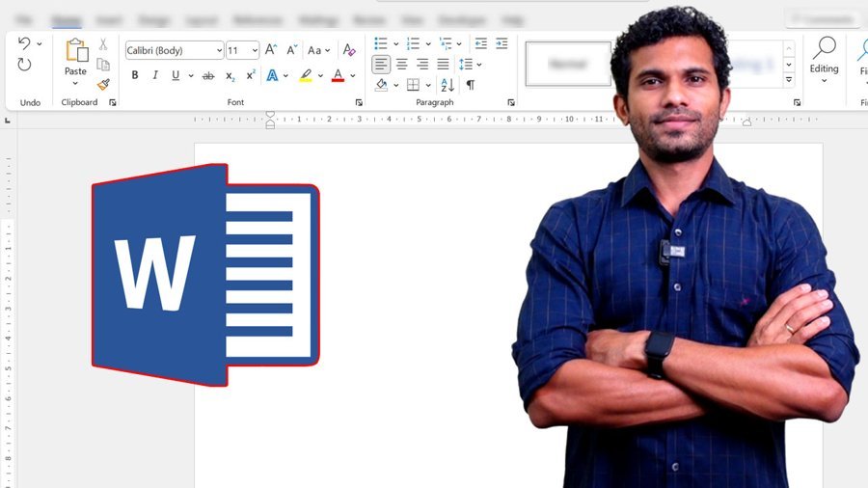Clear all formatting with the eraser A icon

(349, 50)
